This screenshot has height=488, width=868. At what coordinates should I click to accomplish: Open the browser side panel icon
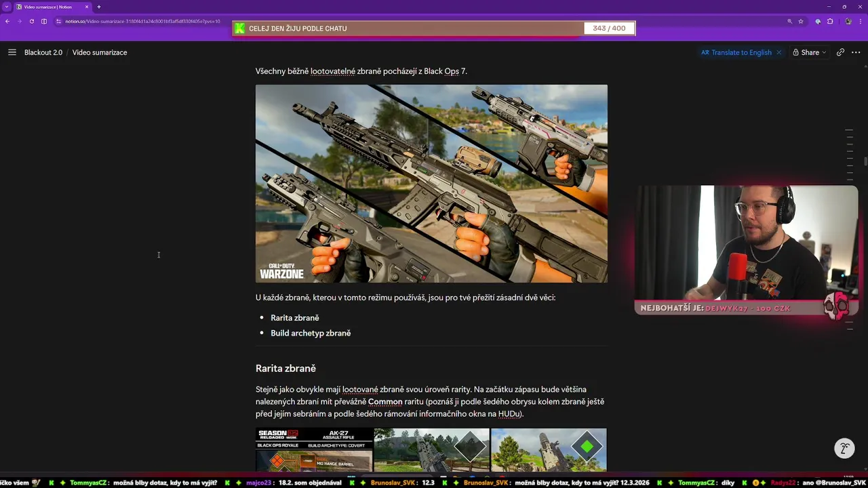pos(44,21)
